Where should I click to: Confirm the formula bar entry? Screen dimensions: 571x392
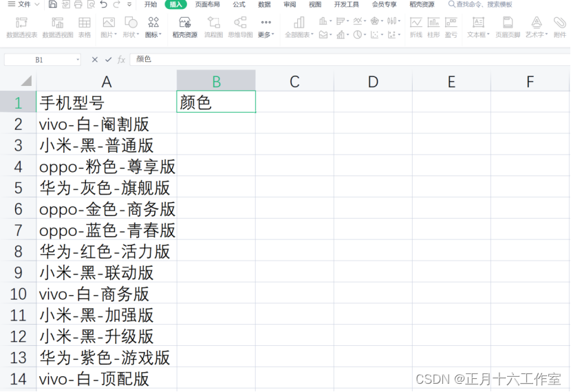(x=108, y=60)
